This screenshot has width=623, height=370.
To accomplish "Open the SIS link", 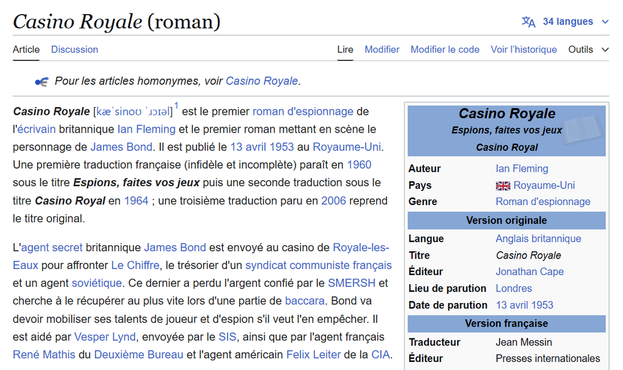I will click(227, 337).
